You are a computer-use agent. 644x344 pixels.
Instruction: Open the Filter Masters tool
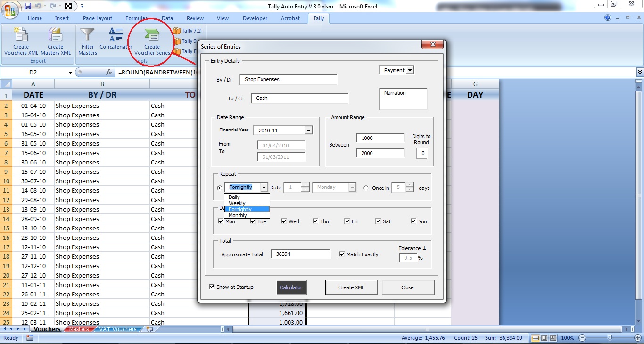[88, 41]
